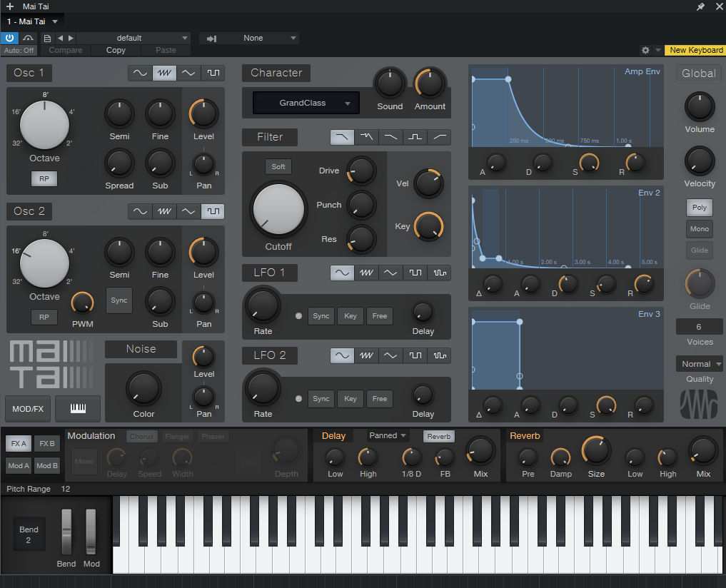Select the triangle waveform for Osc 1
Viewport: 726px width, 588px height.
[188, 73]
